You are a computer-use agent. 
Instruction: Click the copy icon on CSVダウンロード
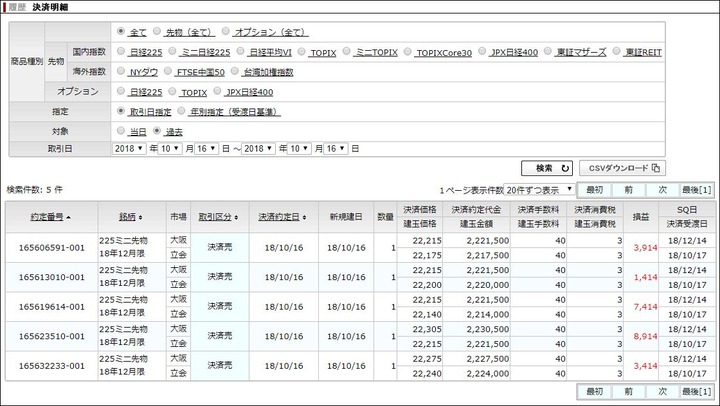(656, 168)
